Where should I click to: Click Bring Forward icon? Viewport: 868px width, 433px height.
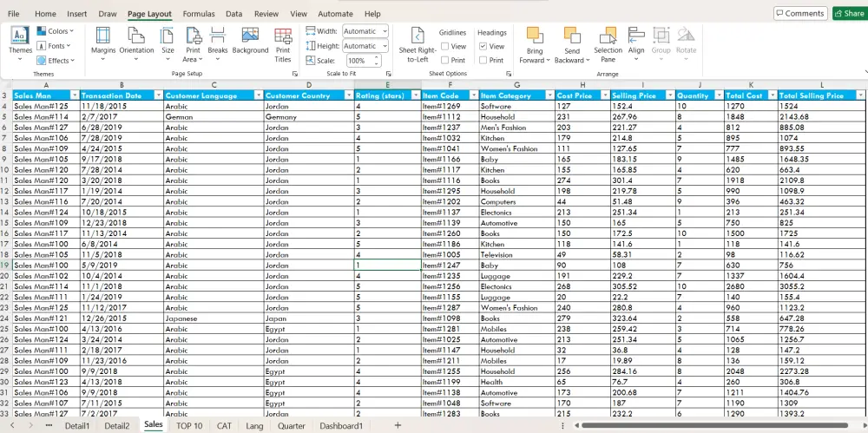pyautogui.click(x=534, y=36)
